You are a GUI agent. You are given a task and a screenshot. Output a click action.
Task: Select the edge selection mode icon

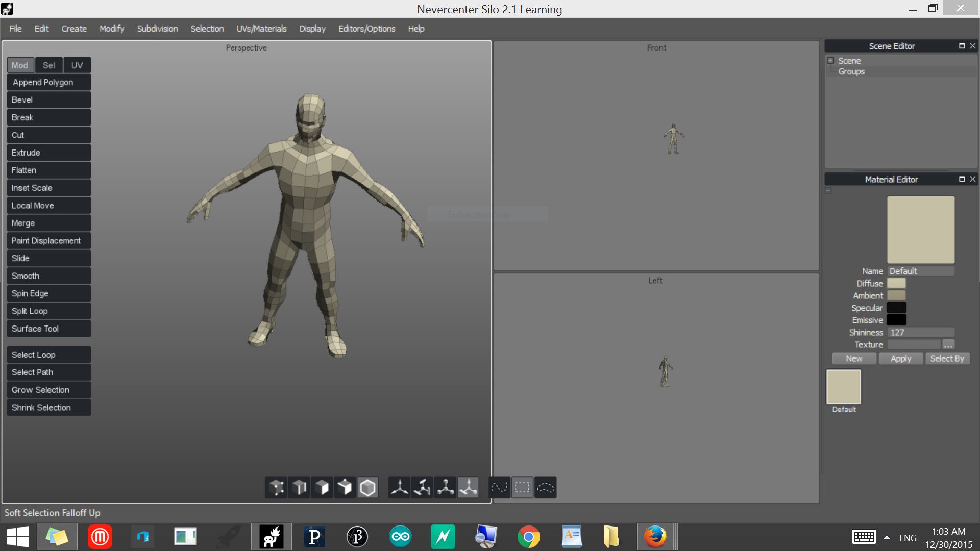coord(300,488)
